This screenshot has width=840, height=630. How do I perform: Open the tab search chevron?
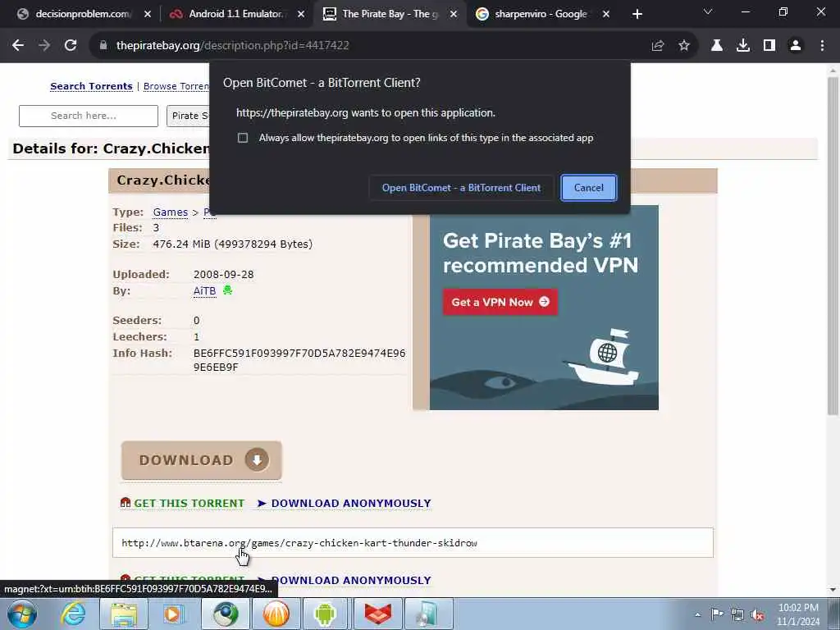(x=708, y=11)
